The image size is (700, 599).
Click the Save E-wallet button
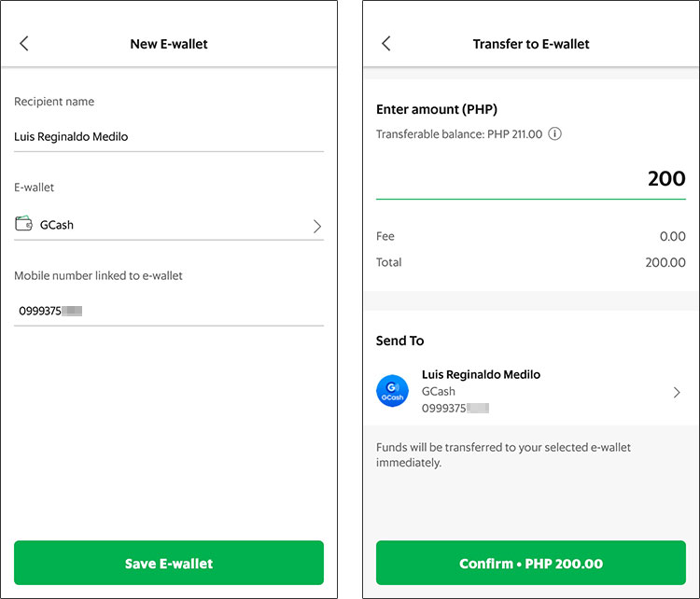(x=169, y=563)
